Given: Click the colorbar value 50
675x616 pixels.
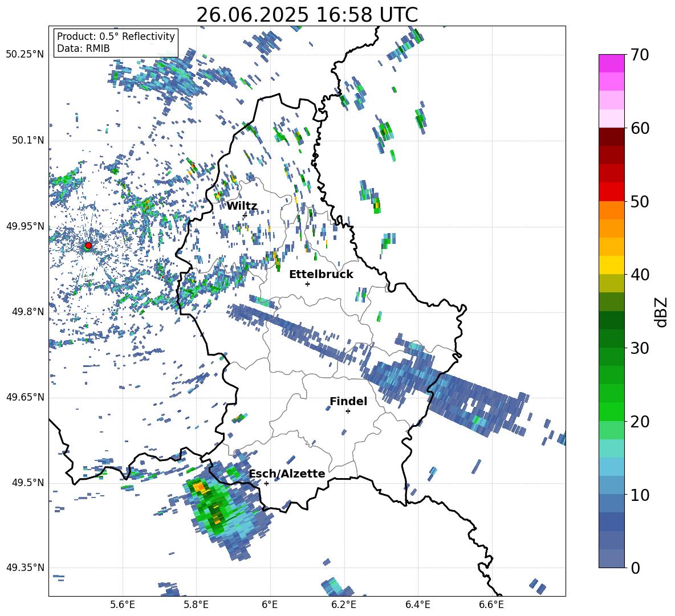Looking at the screenshot, I should pyautogui.click(x=640, y=202).
